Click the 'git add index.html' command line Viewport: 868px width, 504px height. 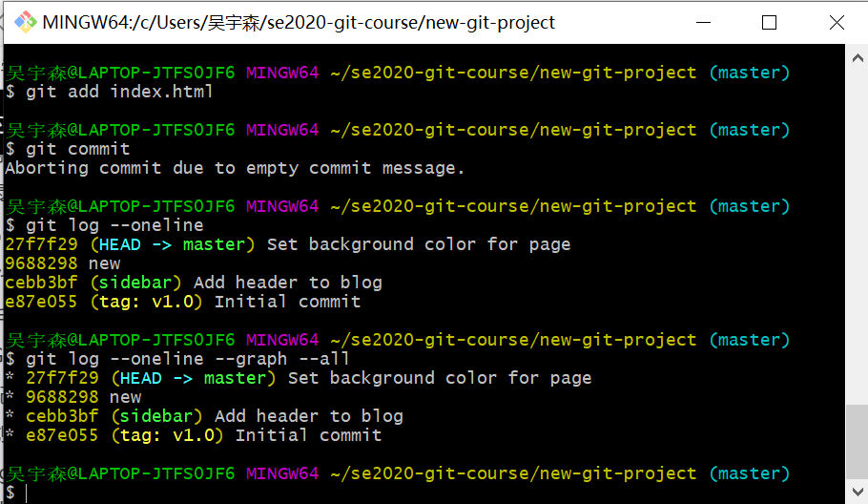109,92
